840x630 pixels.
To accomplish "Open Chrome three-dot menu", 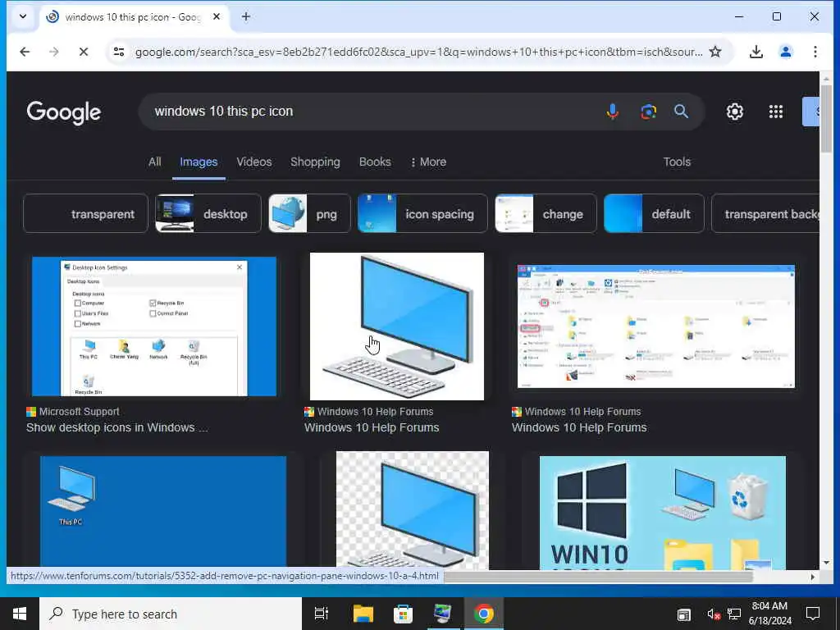I will pyautogui.click(x=815, y=52).
